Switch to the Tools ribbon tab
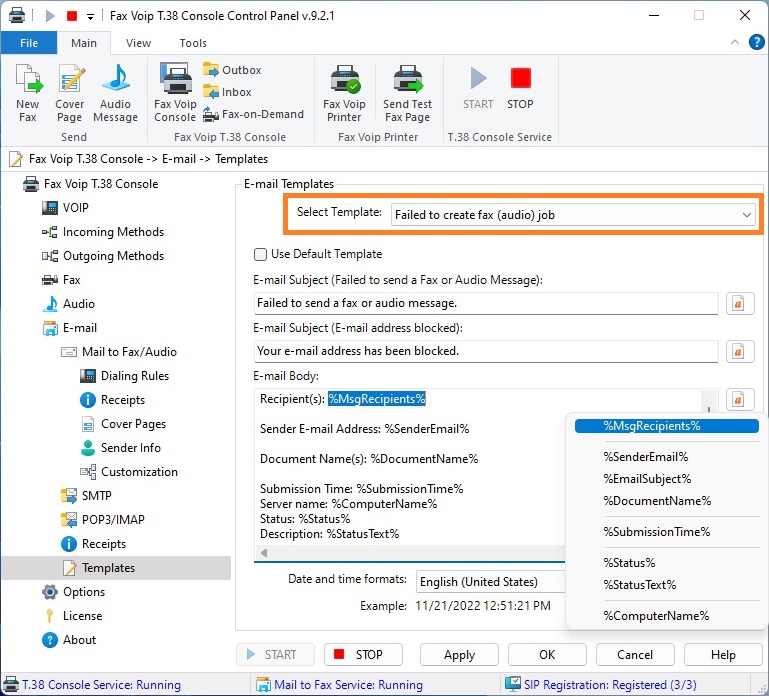769x696 pixels. [193, 43]
